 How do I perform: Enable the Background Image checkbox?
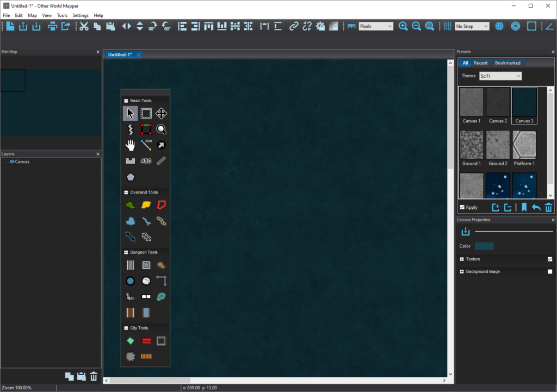550,271
